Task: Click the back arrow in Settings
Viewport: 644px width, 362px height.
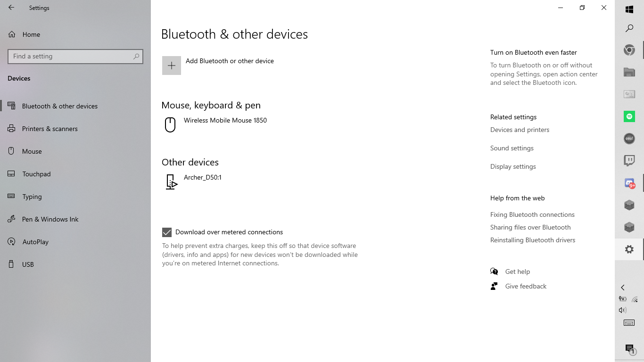Action: [x=11, y=8]
